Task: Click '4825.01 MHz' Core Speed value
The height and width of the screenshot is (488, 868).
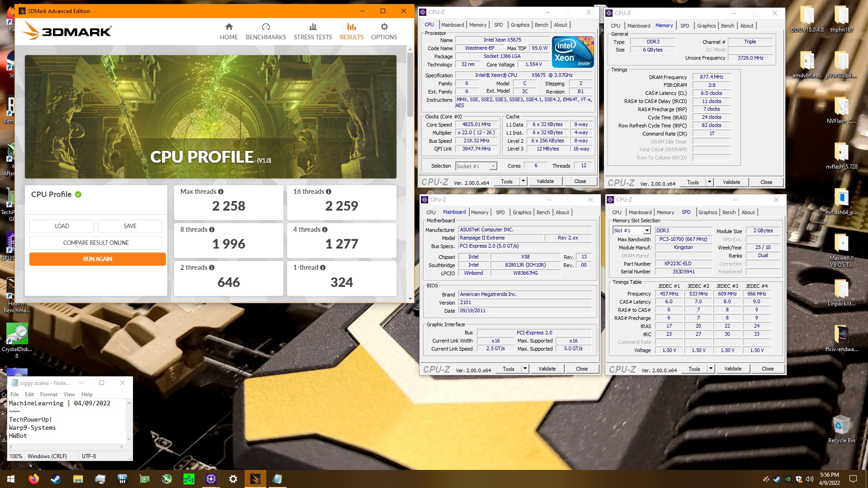Action: click(x=476, y=124)
